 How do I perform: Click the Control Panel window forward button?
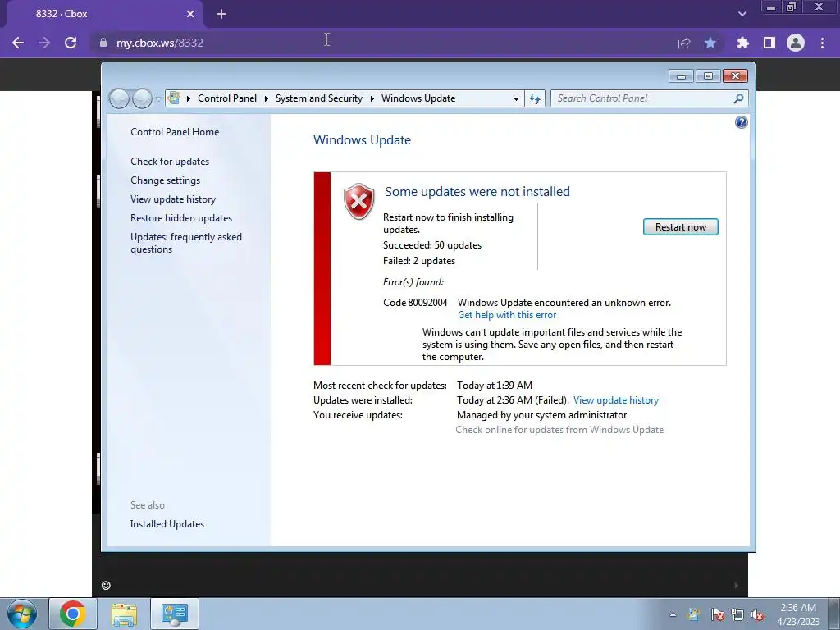142,98
